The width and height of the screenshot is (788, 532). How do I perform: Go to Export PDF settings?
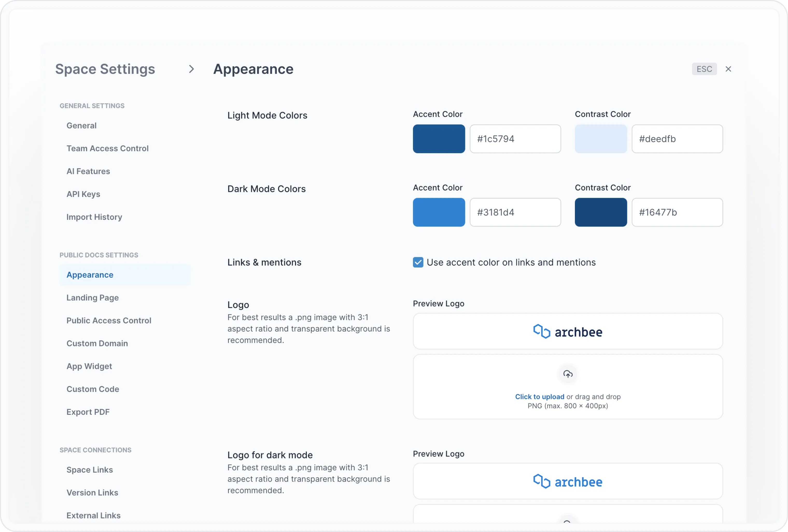88,412
